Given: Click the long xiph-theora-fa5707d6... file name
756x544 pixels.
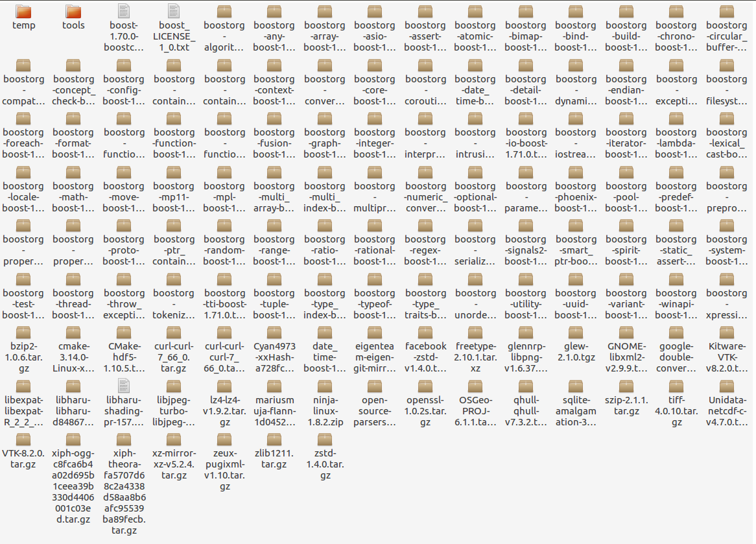Looking at the screenshot, I should pyautogui.click(x=123, y=491).
